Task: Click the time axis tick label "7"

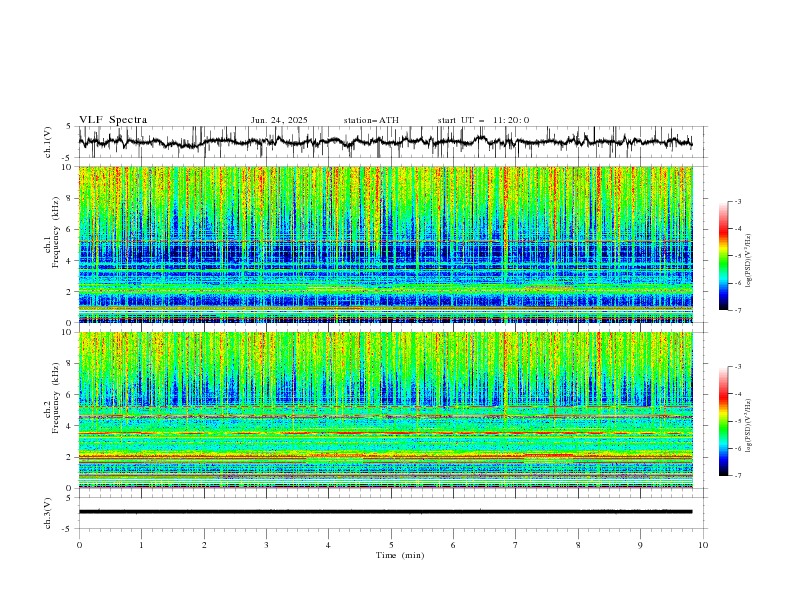Action: coord(516,545)
